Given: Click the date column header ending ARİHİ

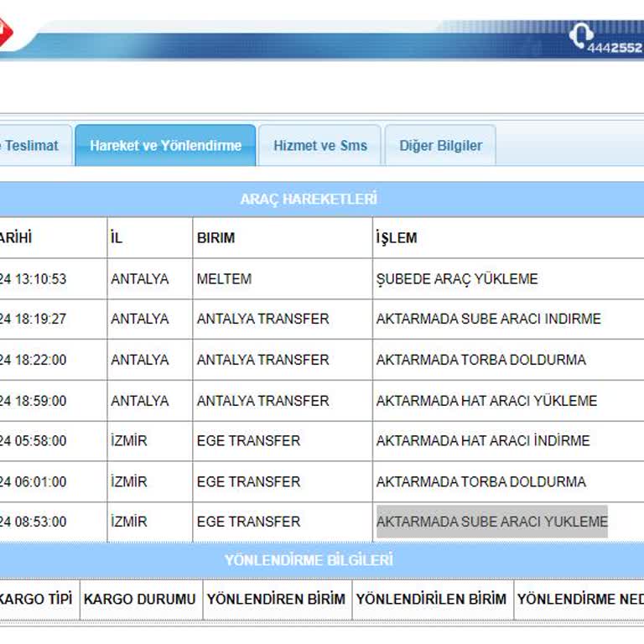Looking at the screenshot, I should click(54, 238).
